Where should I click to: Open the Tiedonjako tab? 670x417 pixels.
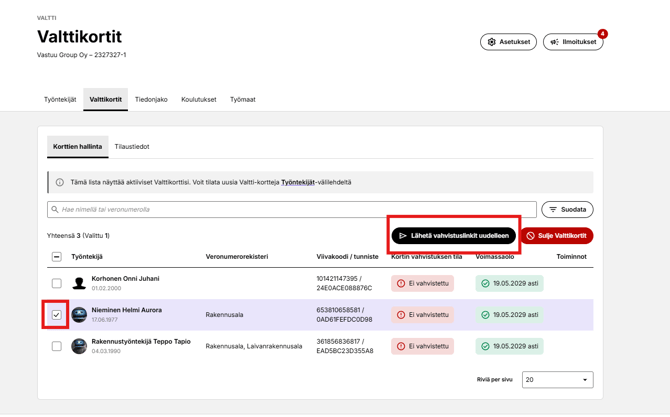[x=151, y=100]
